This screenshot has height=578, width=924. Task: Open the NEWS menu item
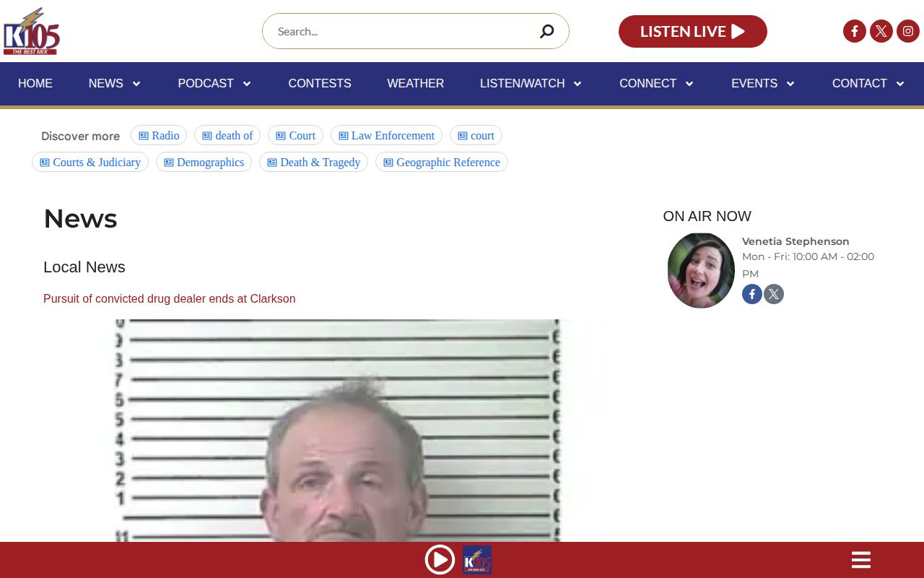coord(106,84)
